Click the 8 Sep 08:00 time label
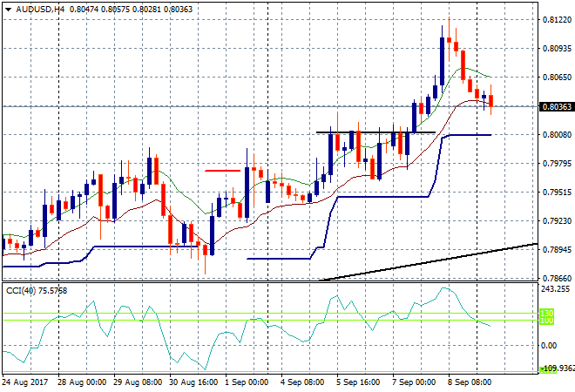 click(470, 382)
